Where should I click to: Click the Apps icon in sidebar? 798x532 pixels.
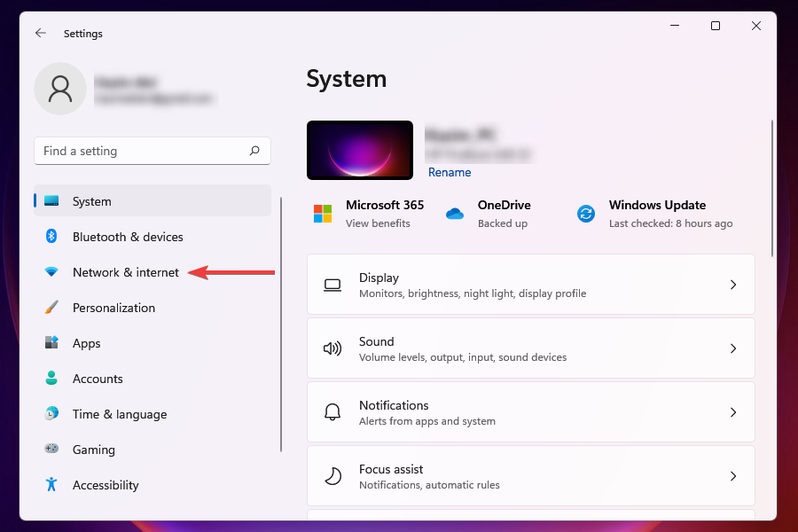pos(52,343)
